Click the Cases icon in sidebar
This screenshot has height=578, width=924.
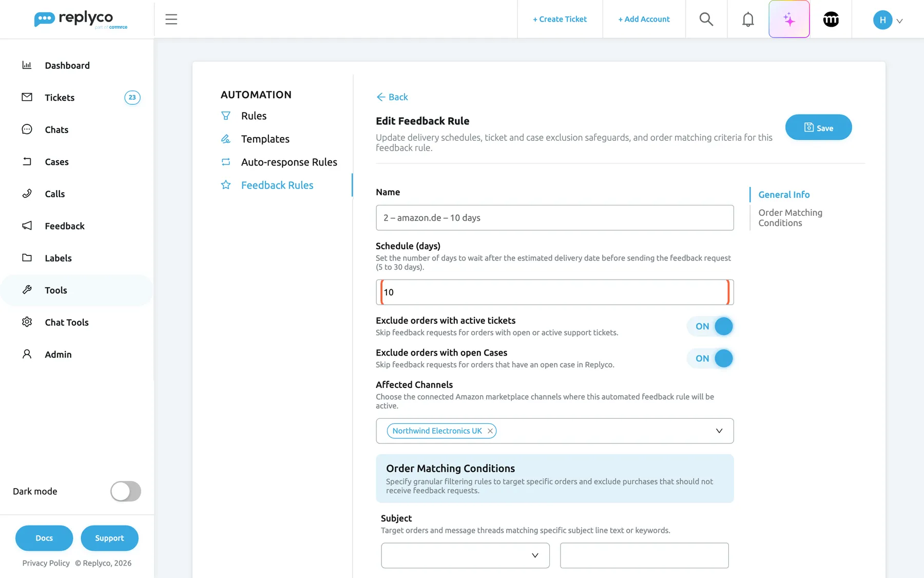pyautogui.click(x=27, y=162)
